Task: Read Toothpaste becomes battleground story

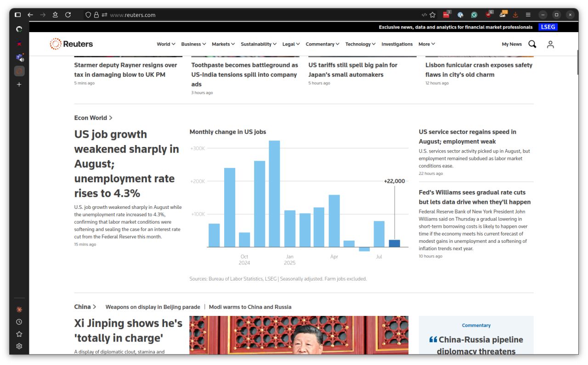Action: (x=244, y=74)
